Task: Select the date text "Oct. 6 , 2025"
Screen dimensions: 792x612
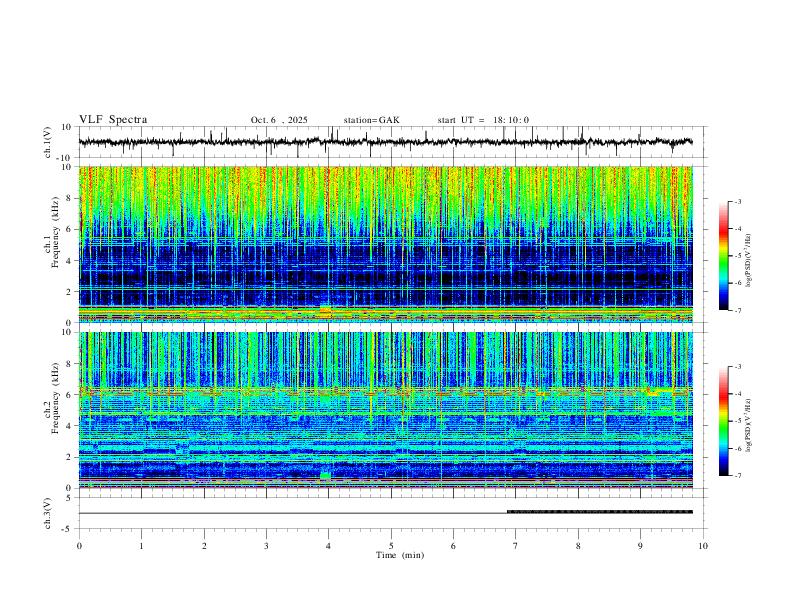Action: (279, 120)
